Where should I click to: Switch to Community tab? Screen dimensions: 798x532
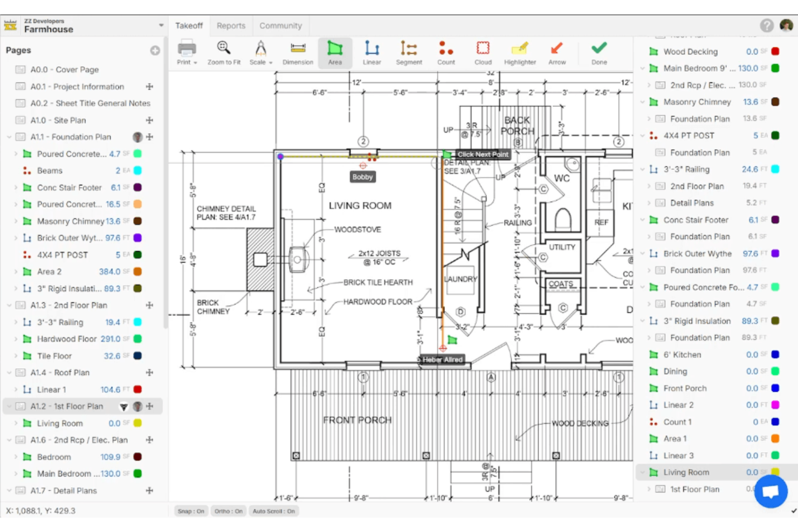point(280,25)
